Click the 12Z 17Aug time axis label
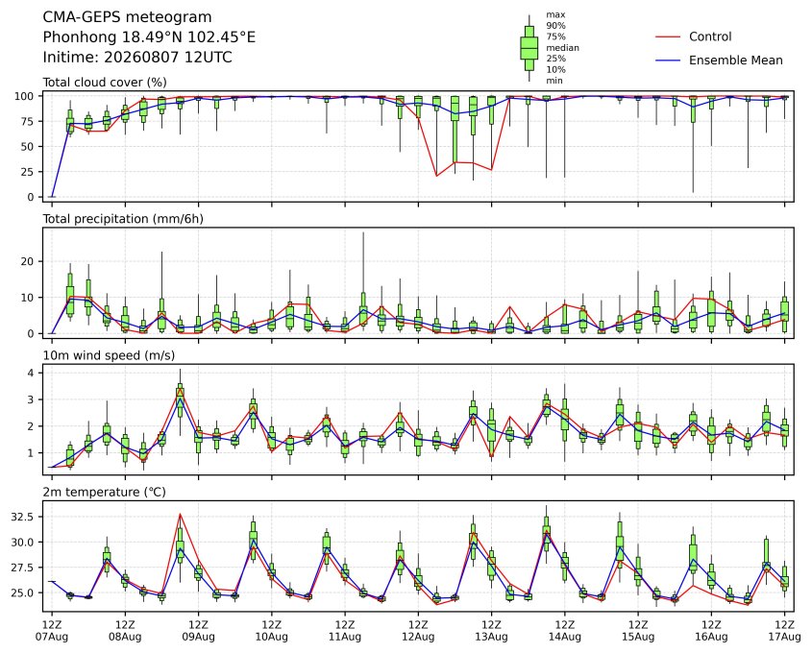 point(784,631)
